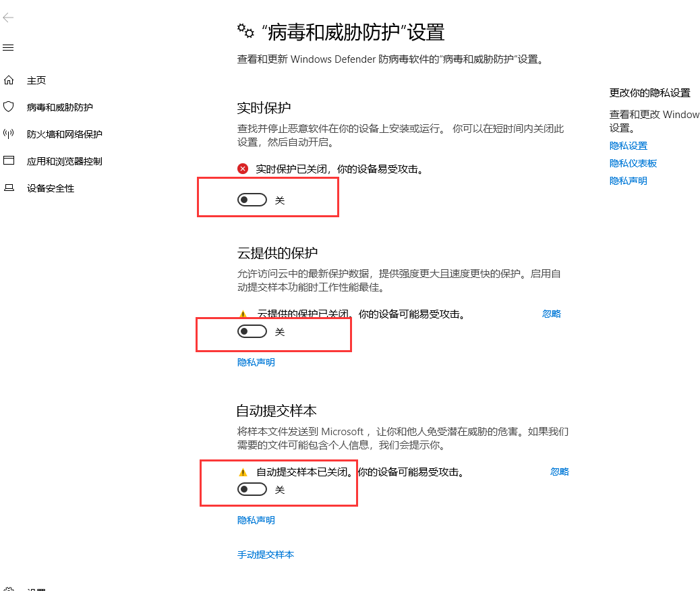Image resolution: width=700 pixels, height=591 pixels.
Task: Click the laptop icon for 设备安全性
Action: click(x=9, y=188)
